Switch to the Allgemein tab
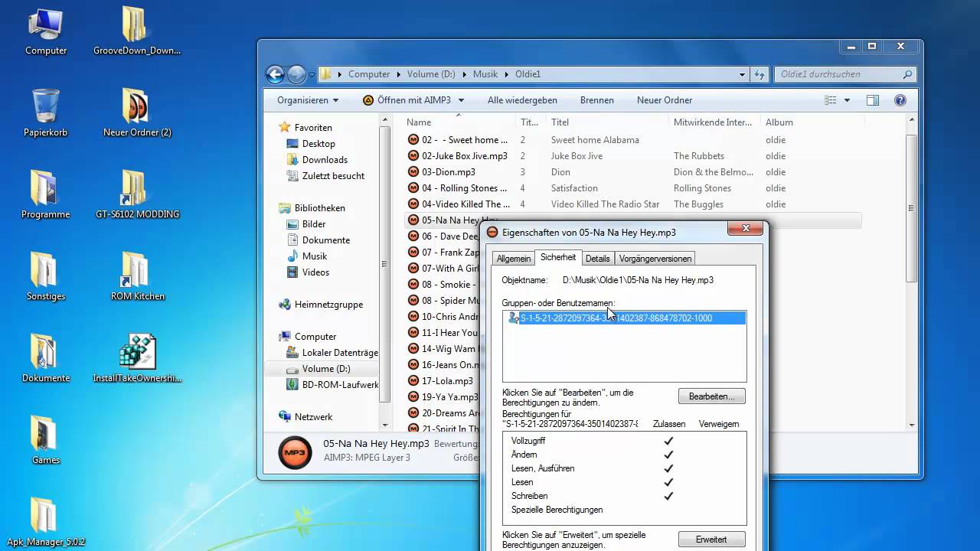 [x=513, y=259]
